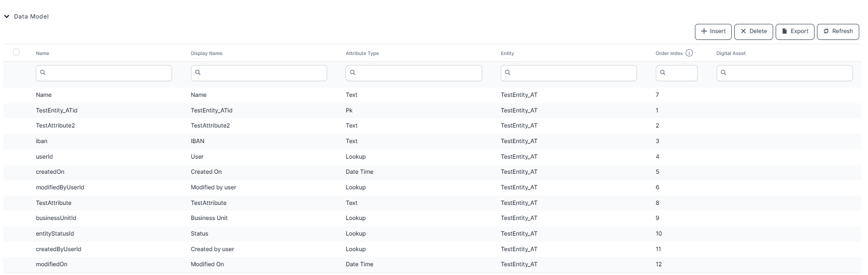Image resolution: width=868 pixels, height=275 pixels.
Task: Toggle the select-all rows checkbox
Action: point(17,52)
